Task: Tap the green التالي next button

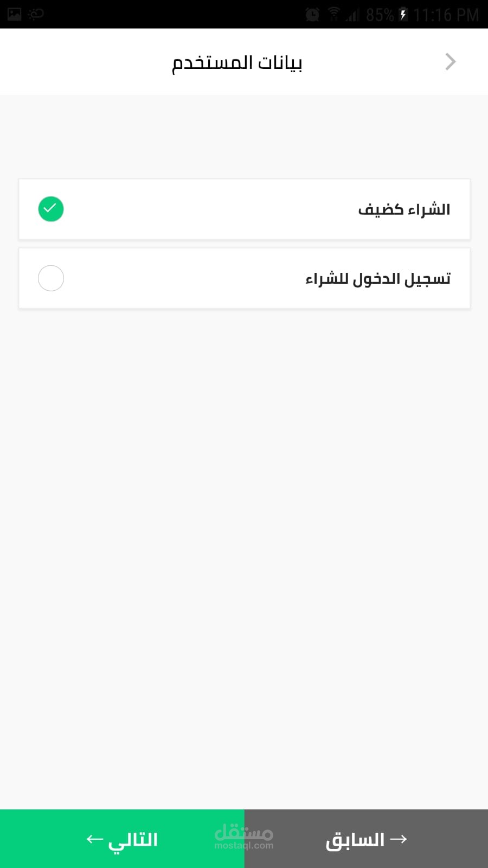Action: tap(122, 839)
